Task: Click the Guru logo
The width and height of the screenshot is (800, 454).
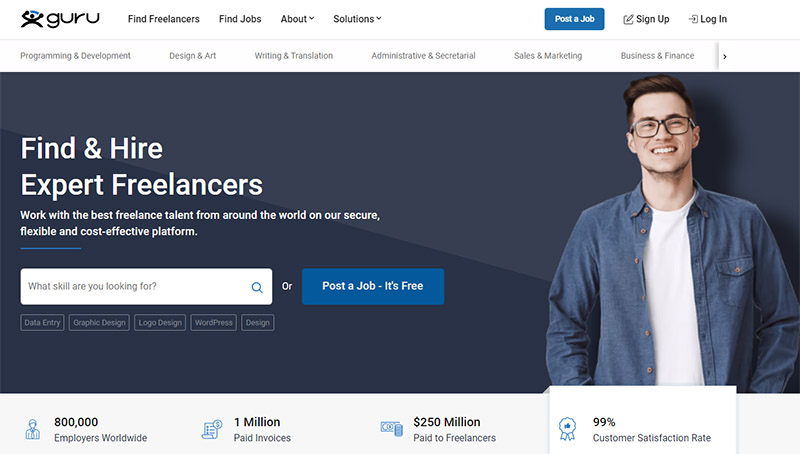Action: 60,19
